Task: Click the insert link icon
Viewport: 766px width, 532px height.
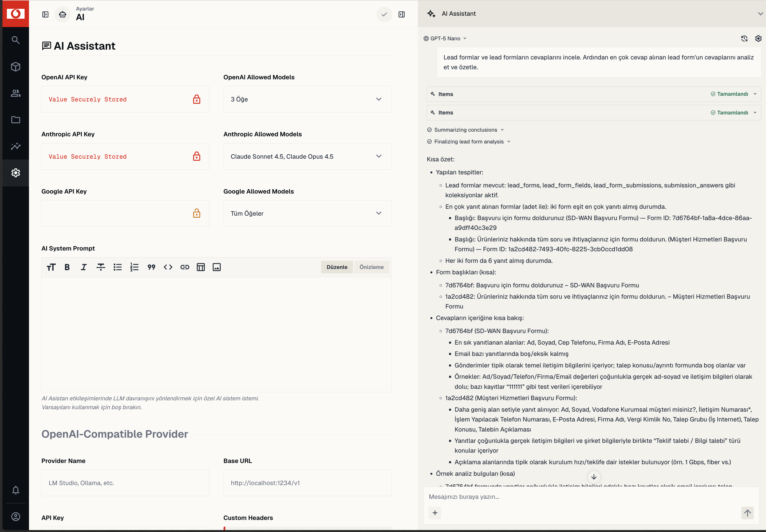Action: 185,267
